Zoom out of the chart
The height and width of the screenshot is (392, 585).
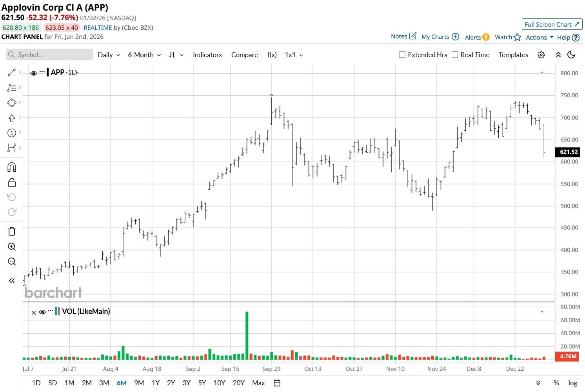point(12,261)
